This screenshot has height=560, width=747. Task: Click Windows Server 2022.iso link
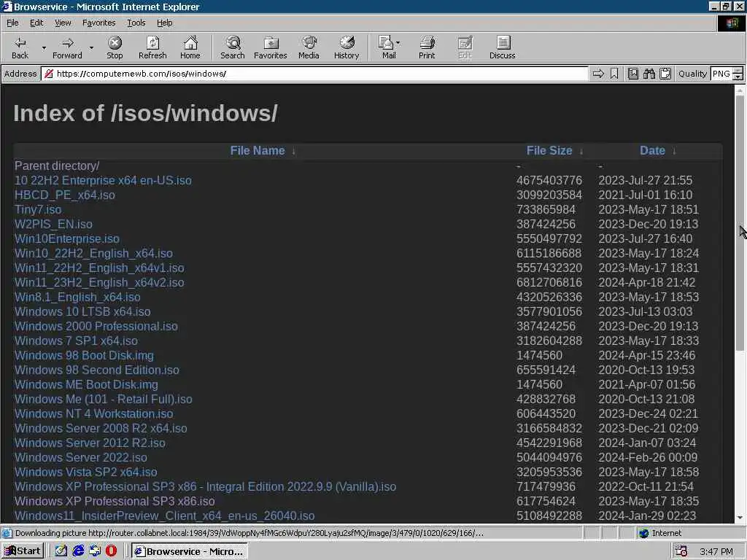click(80, 458)
